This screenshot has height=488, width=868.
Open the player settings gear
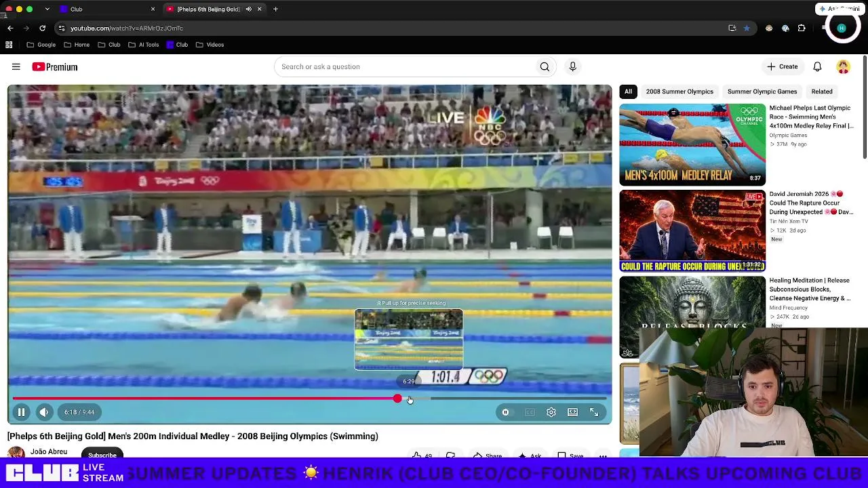tap(551, 412)
